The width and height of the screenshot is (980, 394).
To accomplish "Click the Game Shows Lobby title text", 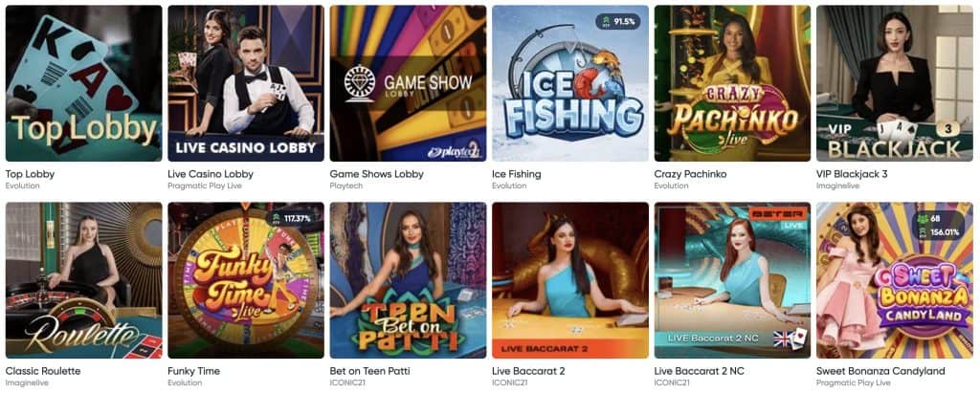I will [x=377, y=174].
